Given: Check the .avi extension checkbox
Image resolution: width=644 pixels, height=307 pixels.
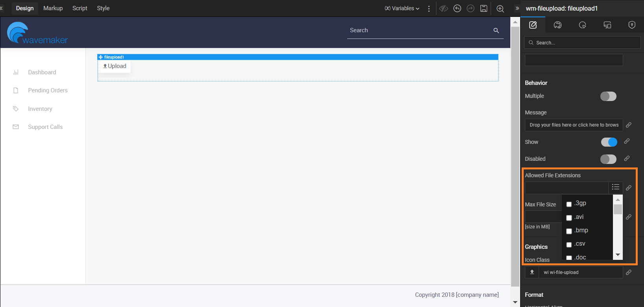Looking at the screenshot, I should pyautogui.click(x=569, y=218).
